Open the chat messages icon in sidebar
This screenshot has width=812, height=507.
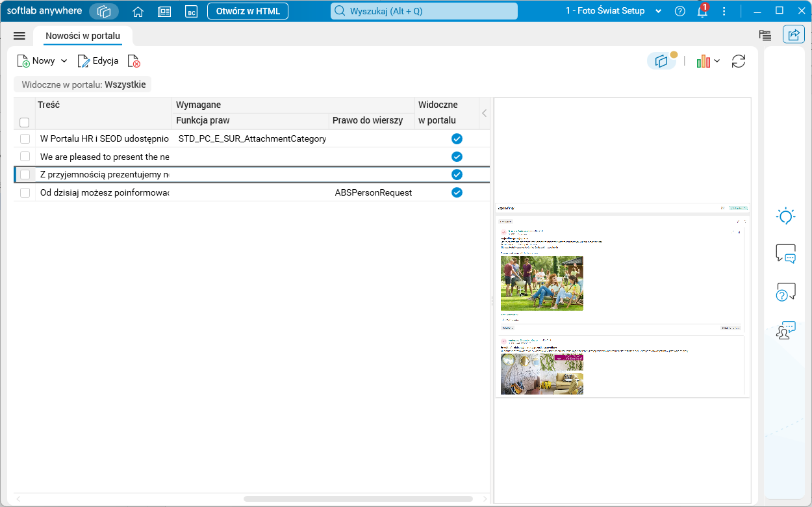tap(786, 253)
